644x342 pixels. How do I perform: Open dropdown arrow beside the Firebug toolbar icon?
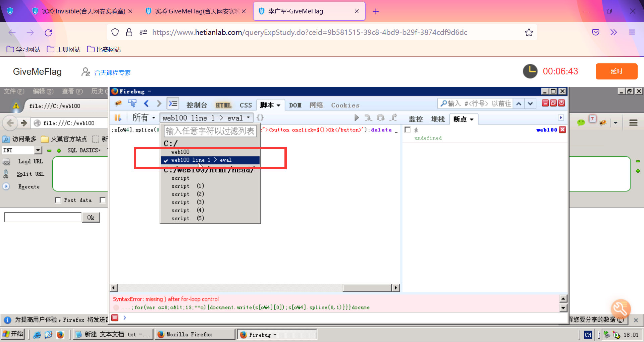coord(615,123)
